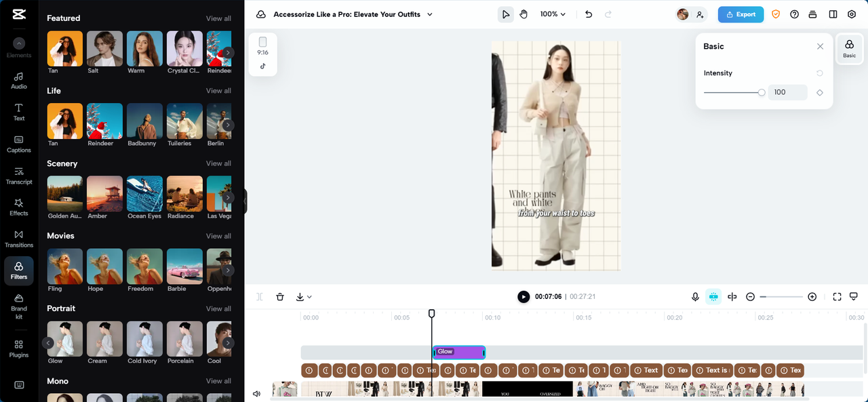Screen dimensions: 868x402
Task: Expand the project title dropdown arrow
Action: pyautogui.click(x=430, y=14)
